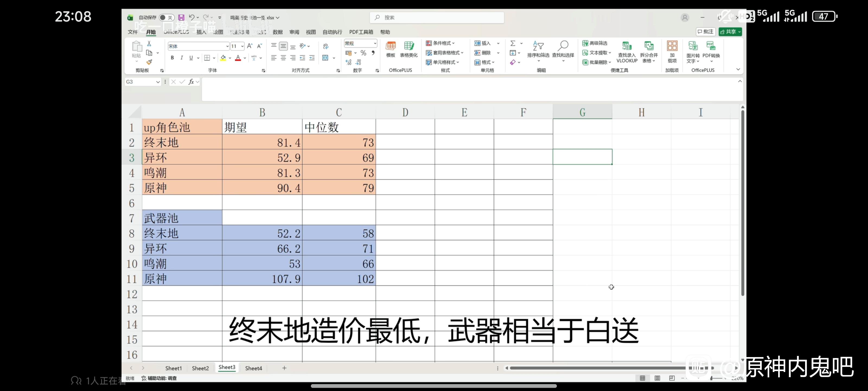Save the workbook with the Save icon
This screenshot has width=868, height=391.
(x=181, y=18)
